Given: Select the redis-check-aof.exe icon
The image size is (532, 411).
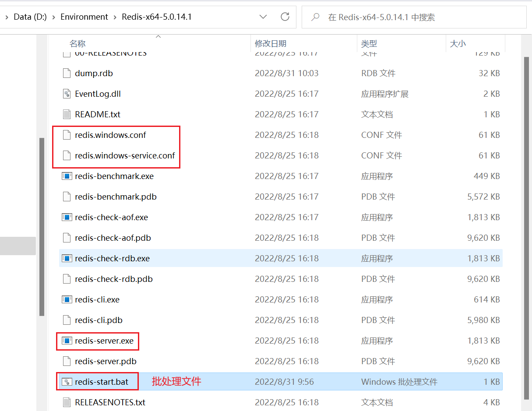Looking at the screenshot, I should pos(67,217).
